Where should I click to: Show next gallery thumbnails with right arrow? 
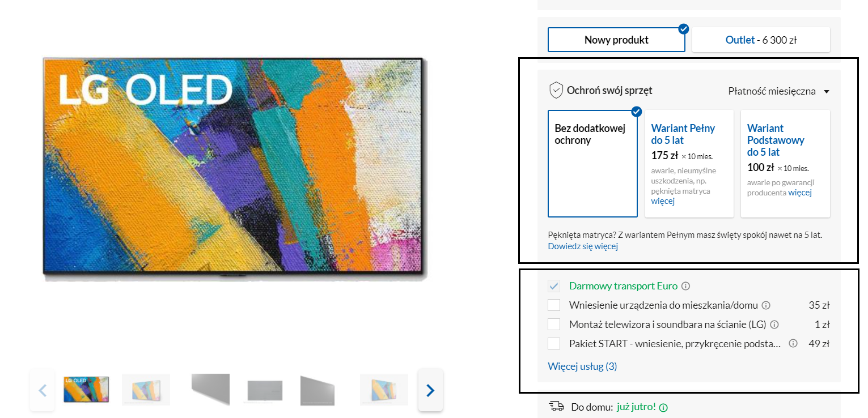point(430,390)
